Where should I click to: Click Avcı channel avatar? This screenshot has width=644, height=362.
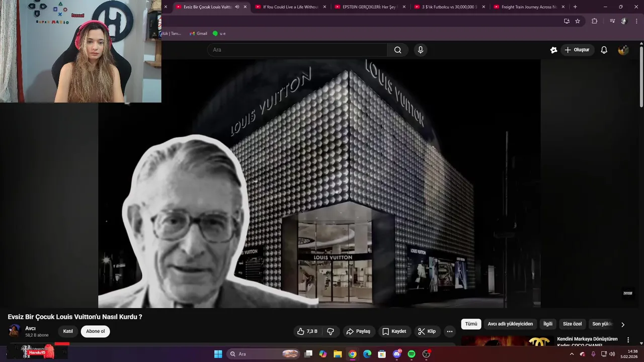15,331
